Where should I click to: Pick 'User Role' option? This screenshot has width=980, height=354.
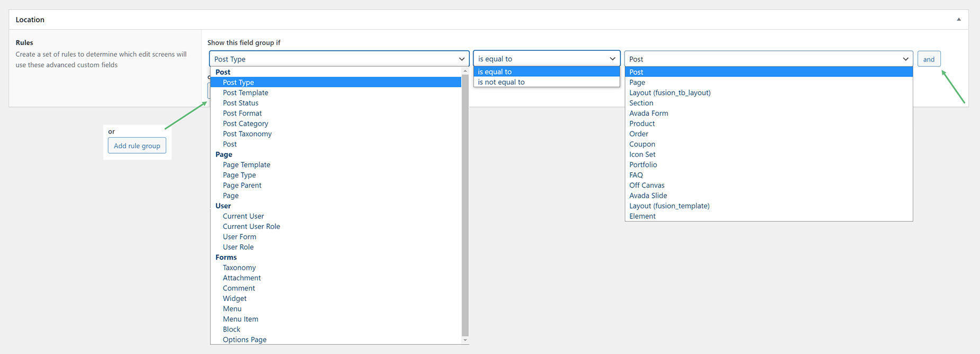click(x=336, y=247)
